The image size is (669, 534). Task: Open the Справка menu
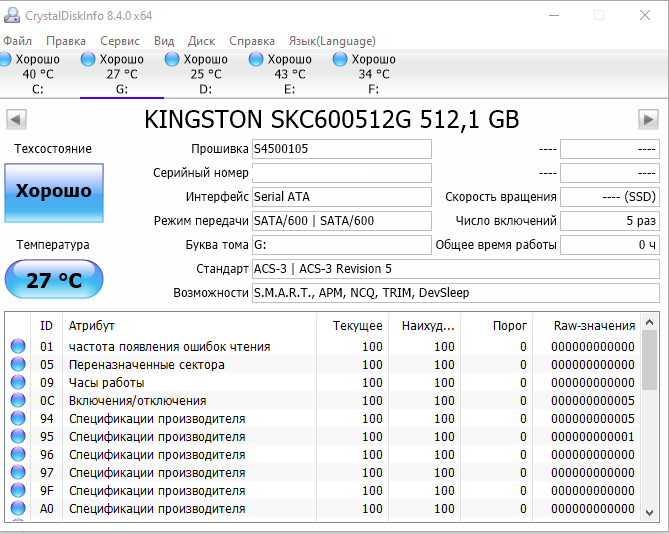[252, 41]
